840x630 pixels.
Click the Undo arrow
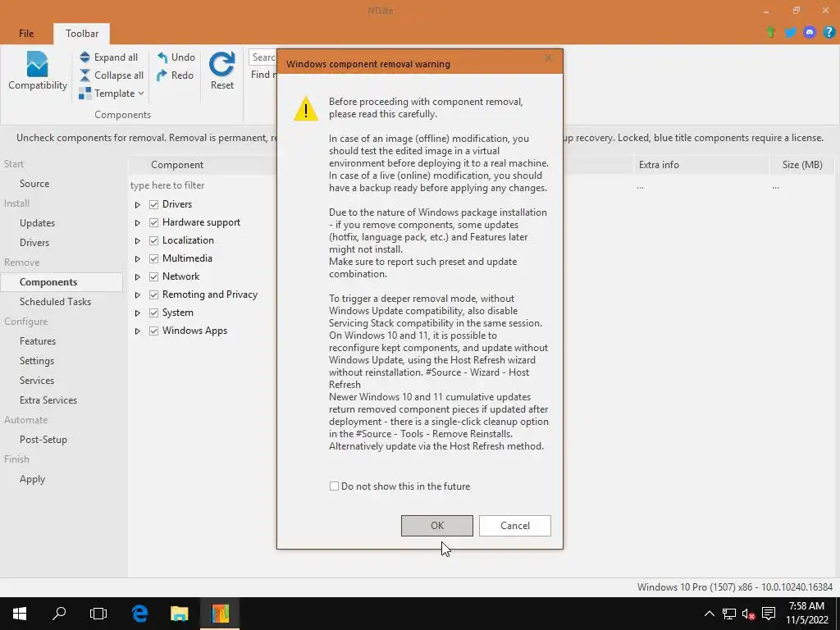[x=162, y=57]
